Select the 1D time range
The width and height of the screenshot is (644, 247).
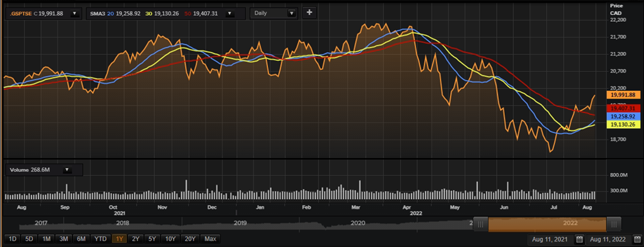pos(13,239)
